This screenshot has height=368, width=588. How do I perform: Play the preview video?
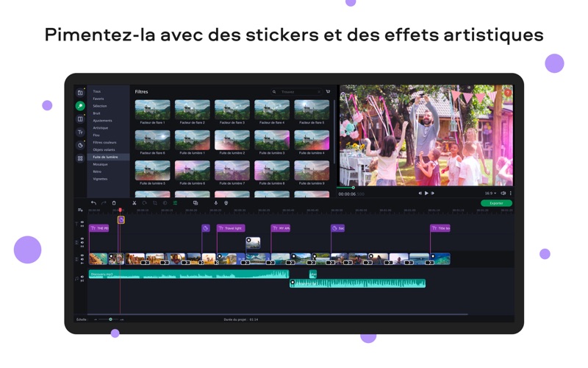(426, 194)
